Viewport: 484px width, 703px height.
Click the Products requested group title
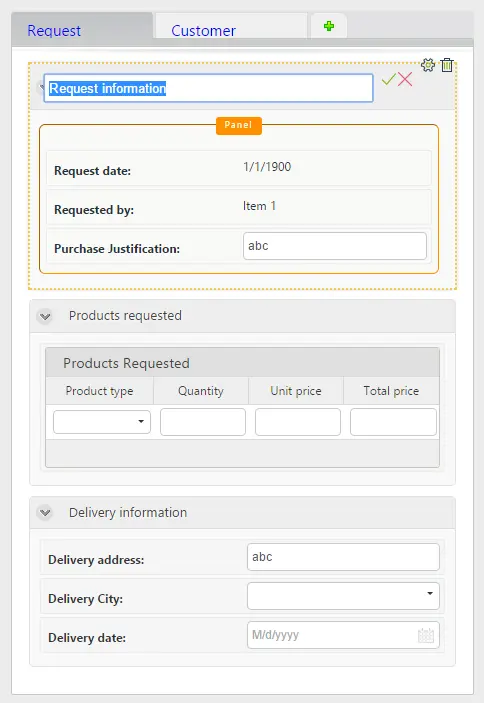(125, 316)
